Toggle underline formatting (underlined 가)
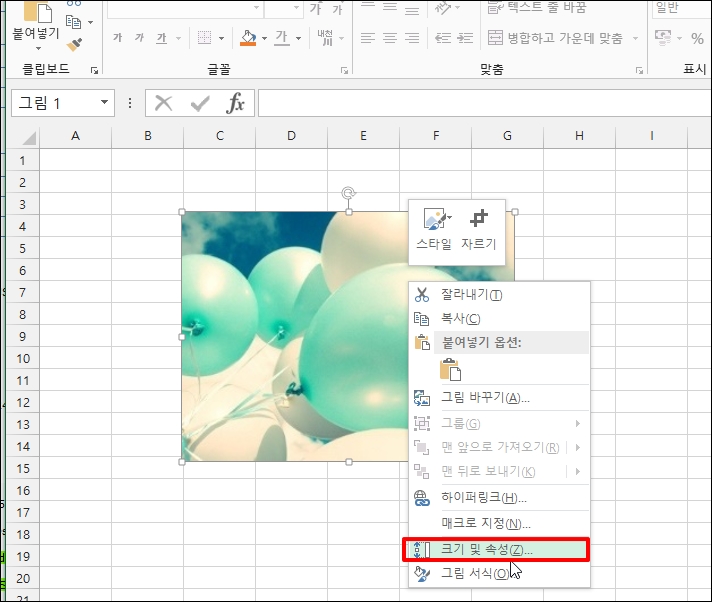The height and width of the screenshot is (602, 712). 162,38
